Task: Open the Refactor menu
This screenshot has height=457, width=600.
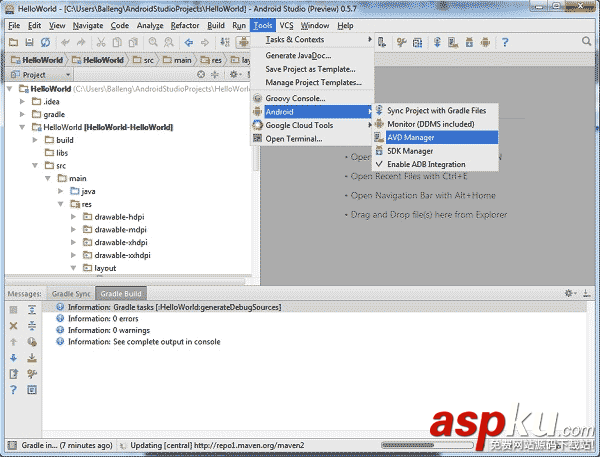Action: [185, 25]
